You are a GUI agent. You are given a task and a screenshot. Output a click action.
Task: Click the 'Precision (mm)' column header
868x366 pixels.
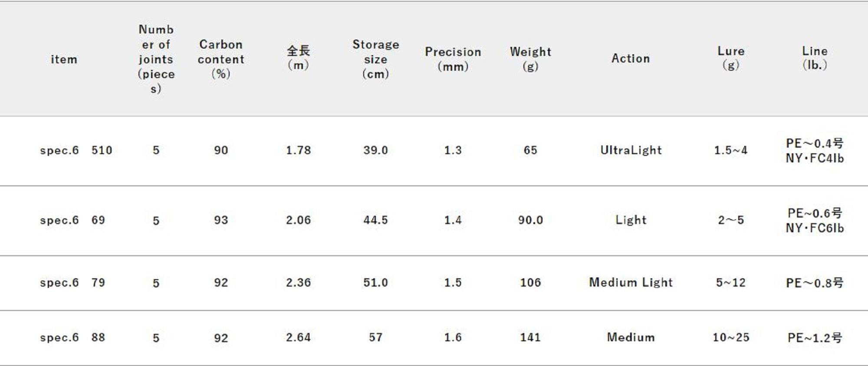[453, 59]
